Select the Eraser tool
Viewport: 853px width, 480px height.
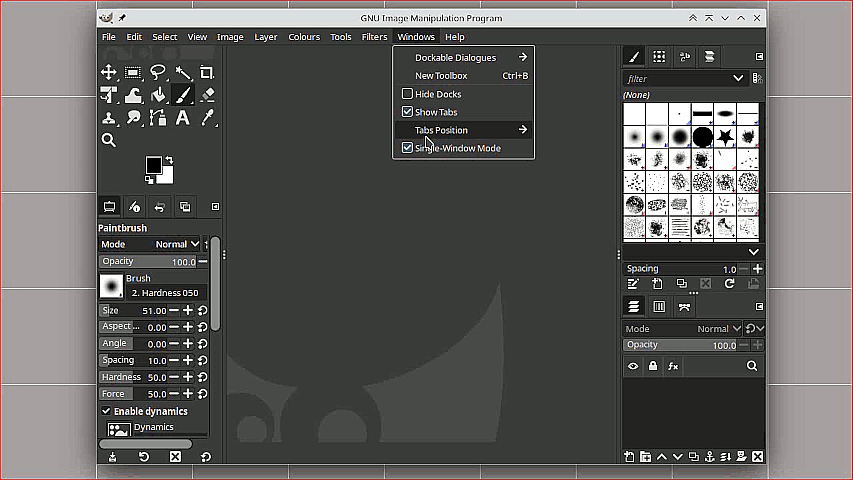pos(207,95)
